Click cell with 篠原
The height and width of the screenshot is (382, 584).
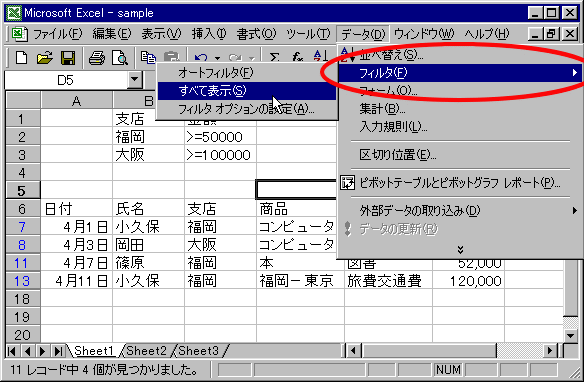pyautogui.click(x=148, y=263)
